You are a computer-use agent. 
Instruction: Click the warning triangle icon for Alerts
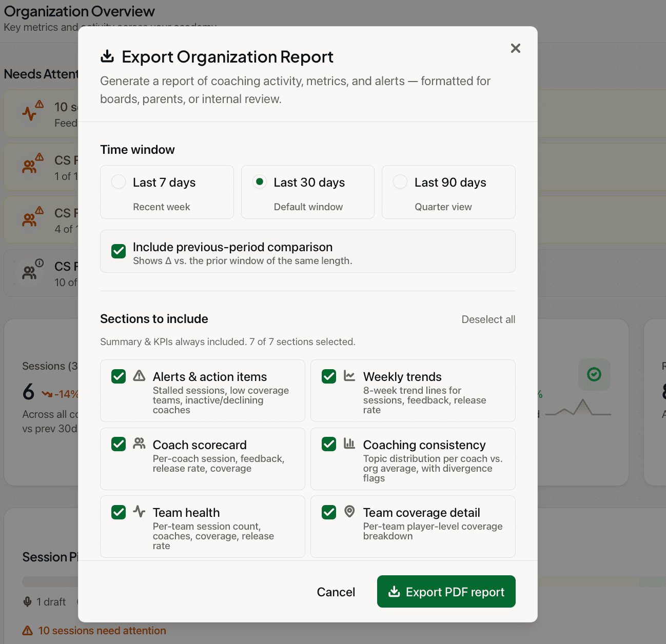139,376
